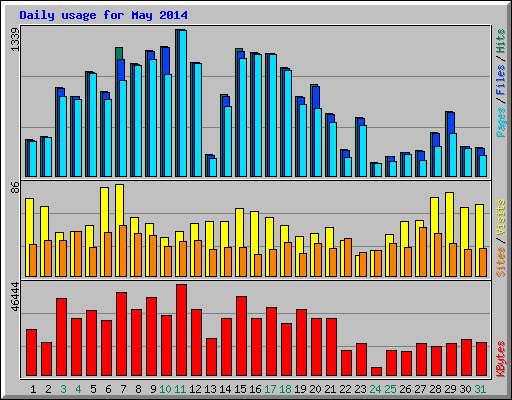Click day 2 on the x-axis
512x400 pixels.
pyautogui.click(x=48, y=389)
